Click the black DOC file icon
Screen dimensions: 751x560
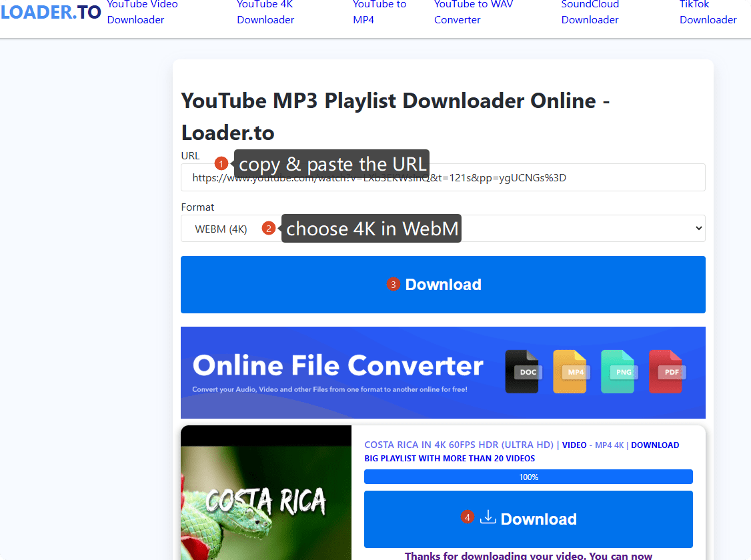522,371
